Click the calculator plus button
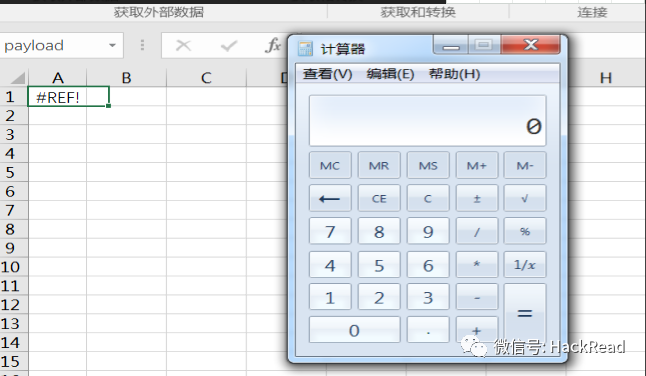Image resolution: width=646 pixels, height=376 pixels. (477, 330)
